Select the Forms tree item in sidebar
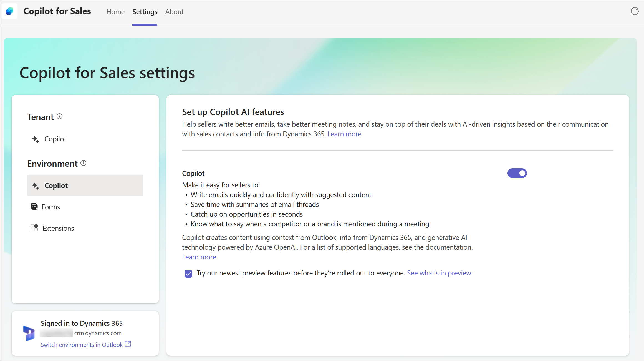The height and width of the screenshot is (361, 644). (x=50, y=206)
